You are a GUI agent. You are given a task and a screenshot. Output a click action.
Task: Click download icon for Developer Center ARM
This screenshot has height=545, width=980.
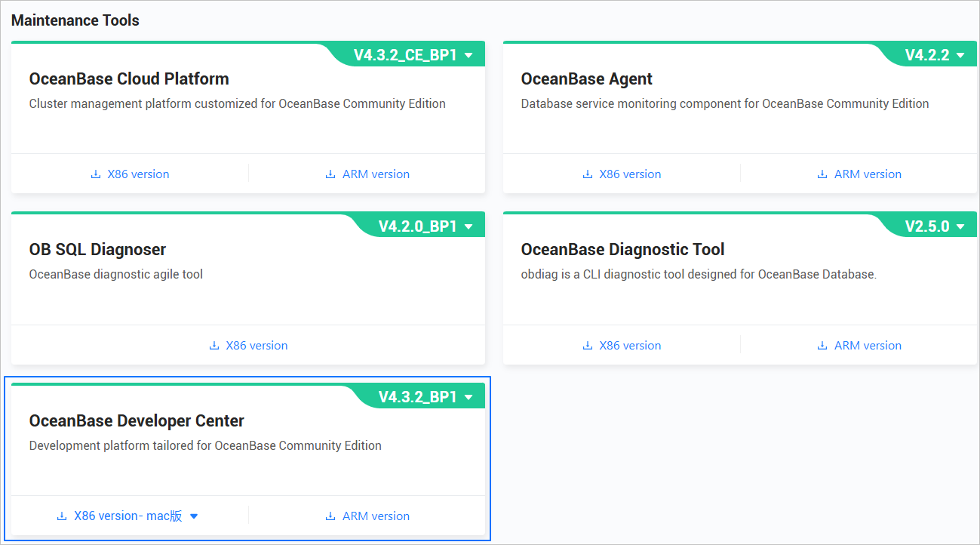pos(330,516)
